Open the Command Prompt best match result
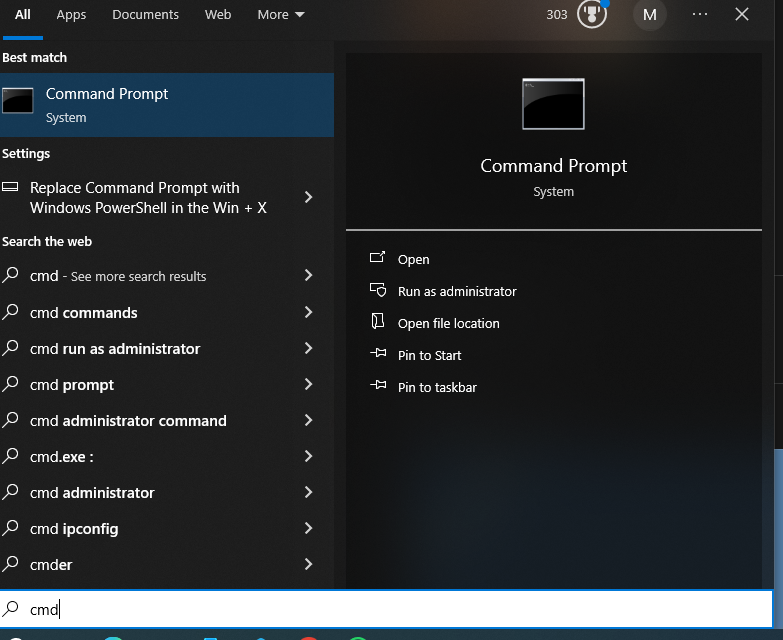 [x=167, y=105]
